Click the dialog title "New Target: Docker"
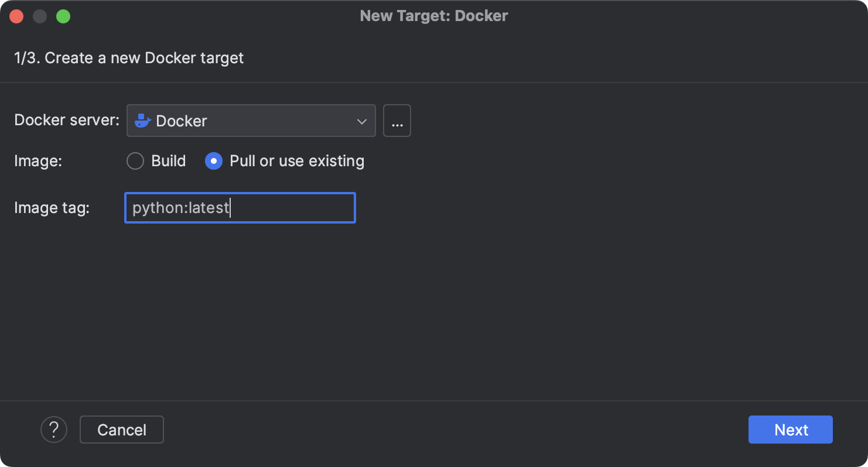This screenshot has height=467, width=868. tap(433, 16)
